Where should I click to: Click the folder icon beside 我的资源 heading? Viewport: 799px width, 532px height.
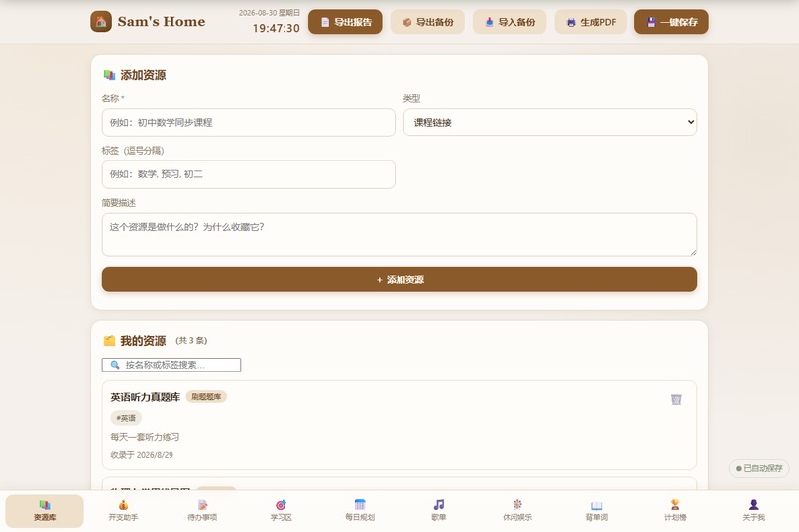tap(110, 341)
